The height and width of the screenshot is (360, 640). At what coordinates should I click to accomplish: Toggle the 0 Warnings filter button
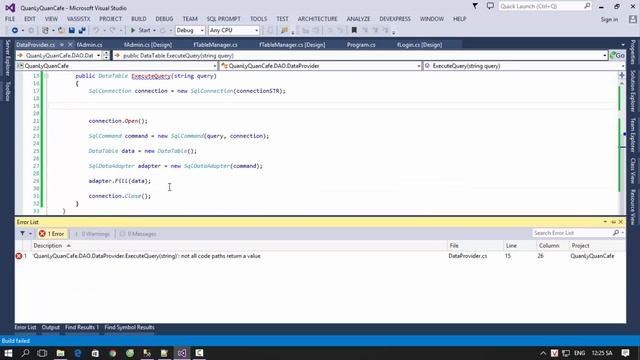click(x=92, y=234)
